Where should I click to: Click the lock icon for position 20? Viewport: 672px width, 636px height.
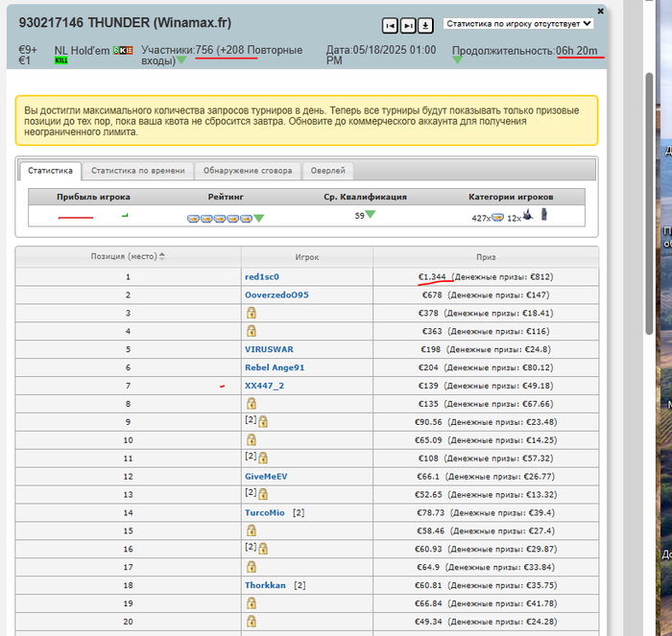(x=252, y=621)
